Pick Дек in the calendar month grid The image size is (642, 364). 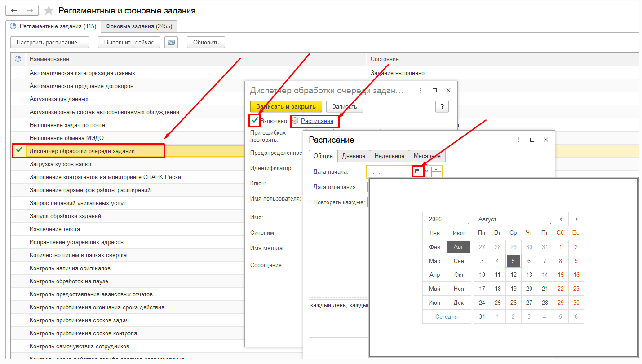click(x=459, y=303)
